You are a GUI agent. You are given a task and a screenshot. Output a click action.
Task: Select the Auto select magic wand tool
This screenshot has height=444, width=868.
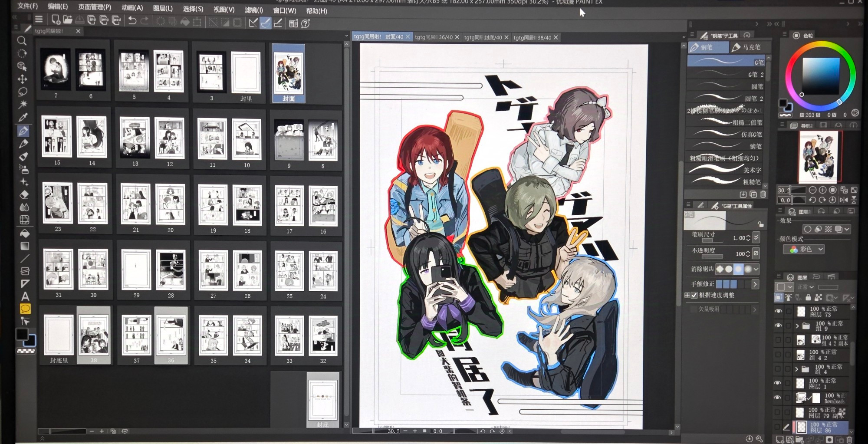23,104
